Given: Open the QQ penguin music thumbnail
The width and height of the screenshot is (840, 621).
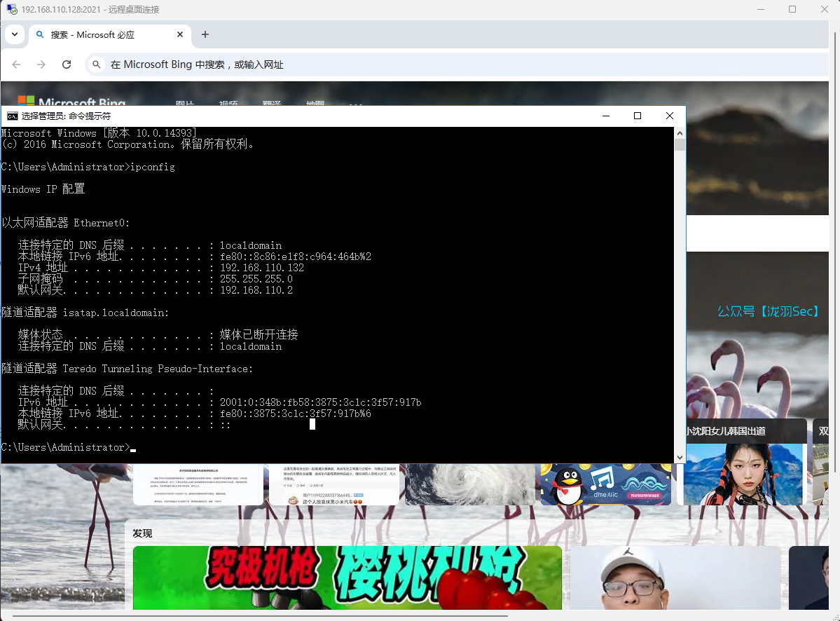Looking at the screenshot, I should (605, 484).
